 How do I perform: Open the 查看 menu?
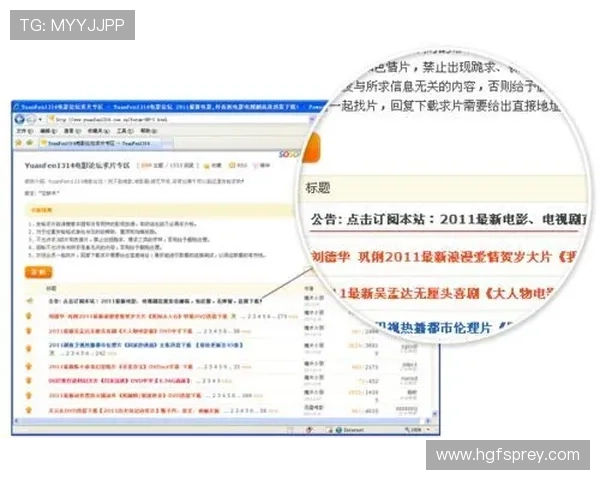pos(72,131)
